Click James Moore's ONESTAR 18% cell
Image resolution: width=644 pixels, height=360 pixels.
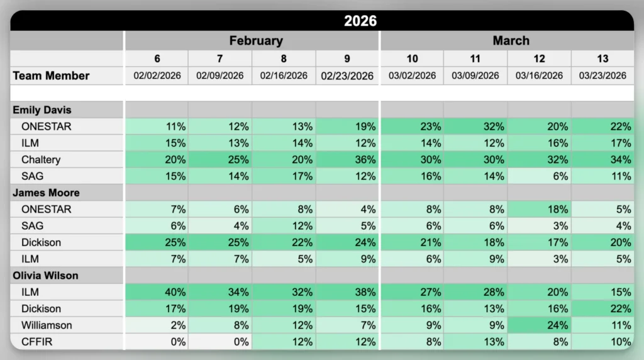(539, 209)
